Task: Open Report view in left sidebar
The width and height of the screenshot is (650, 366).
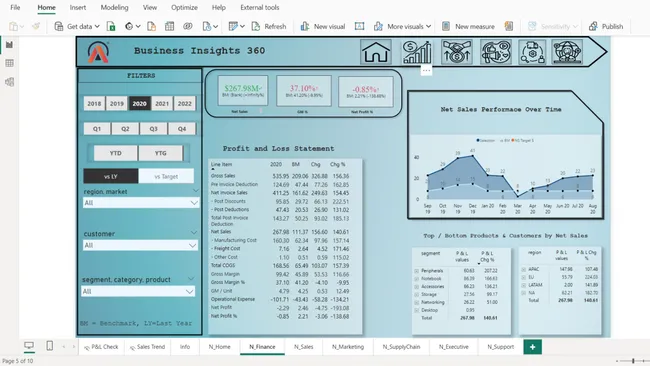Action: point(9,45)
